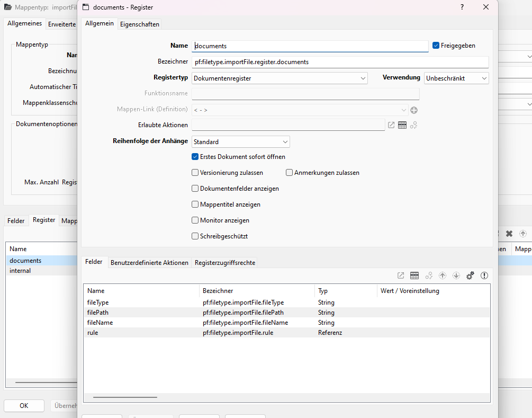Open gears settings icon in Felder toolbar
This screenshot has width=532, height=418.
click(470, 275)
